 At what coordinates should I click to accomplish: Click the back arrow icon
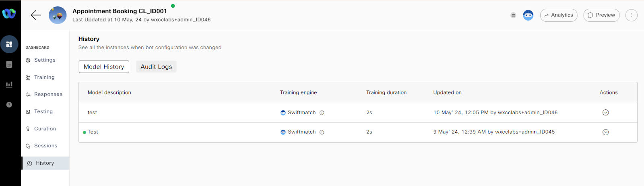click(x=36, y=15)
